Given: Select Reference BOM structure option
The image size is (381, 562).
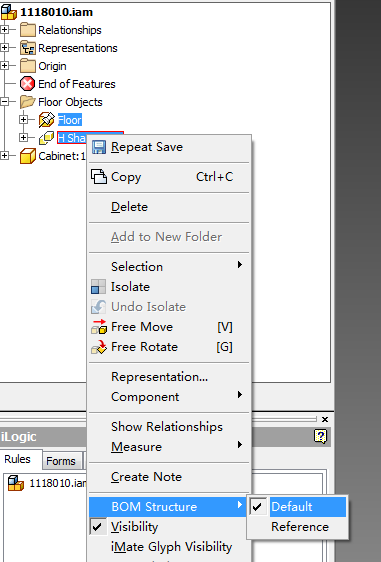Looking at the screenshot, I should [x=297, y=527].
